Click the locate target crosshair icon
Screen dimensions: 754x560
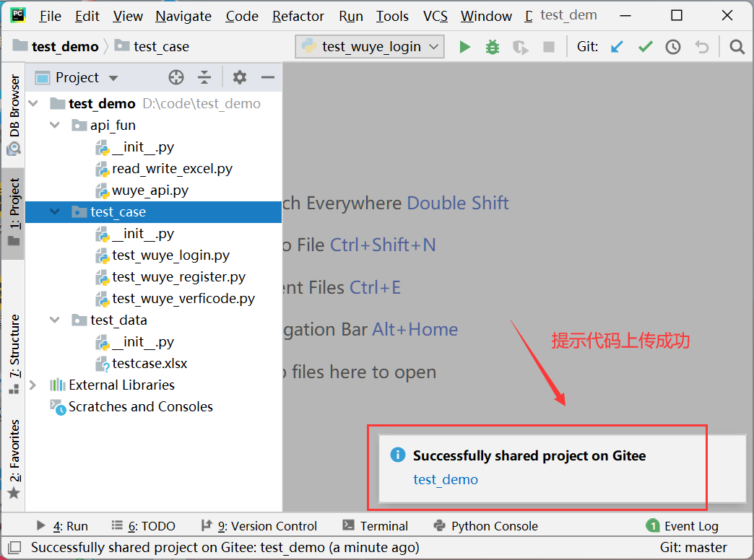point(176,77)
